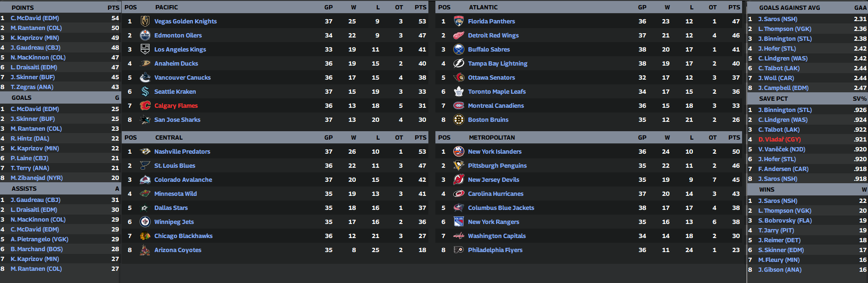This screenshot has width=868, height=283.
Task: Click the Calgary Flames logo icon
Action: 145,105
